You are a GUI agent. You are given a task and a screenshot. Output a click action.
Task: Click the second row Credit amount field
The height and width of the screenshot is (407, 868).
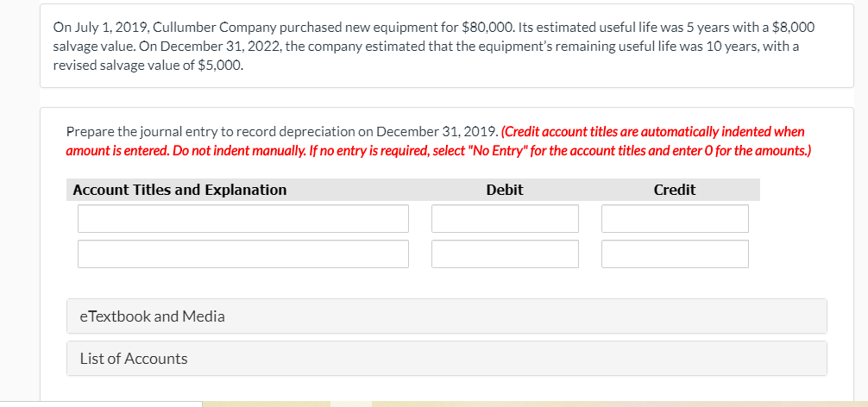(675, 254)
